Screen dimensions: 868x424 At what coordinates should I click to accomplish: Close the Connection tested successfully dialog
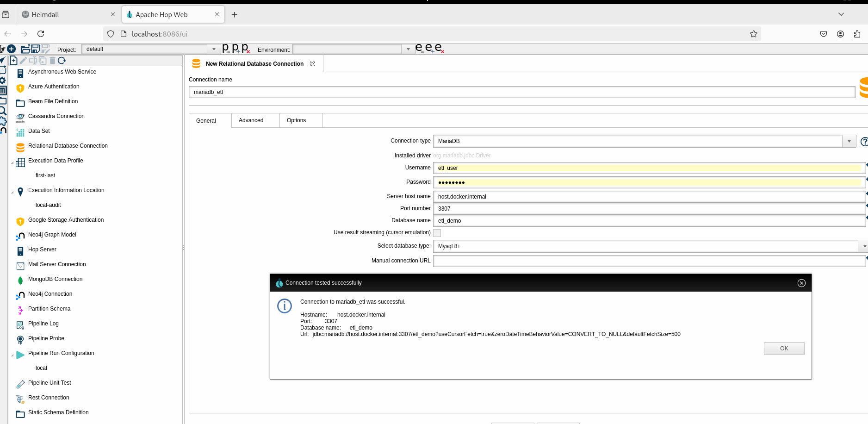(x=801, y=283)
